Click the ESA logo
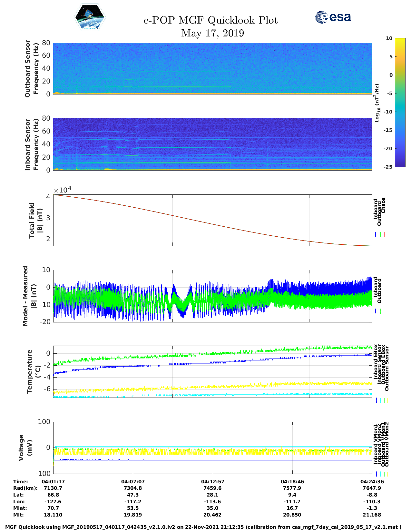This screenshot has width=411, height=532. 333,17
